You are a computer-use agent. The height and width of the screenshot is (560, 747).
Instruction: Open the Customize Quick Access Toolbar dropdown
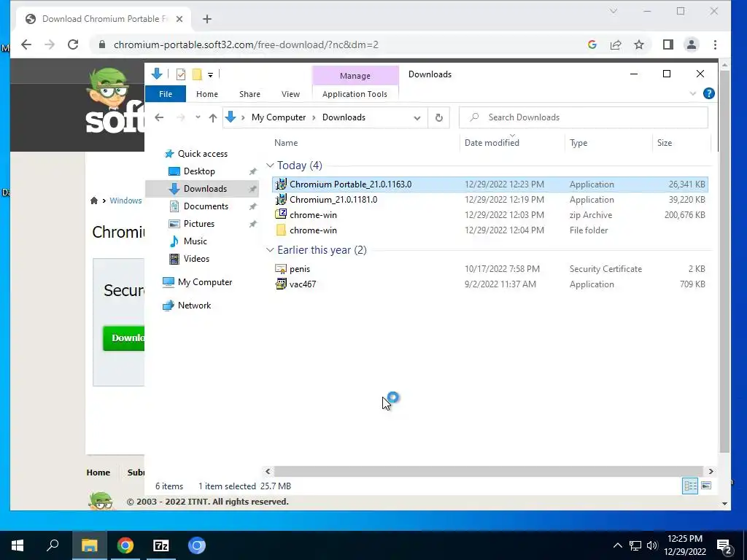coord(210,75)
